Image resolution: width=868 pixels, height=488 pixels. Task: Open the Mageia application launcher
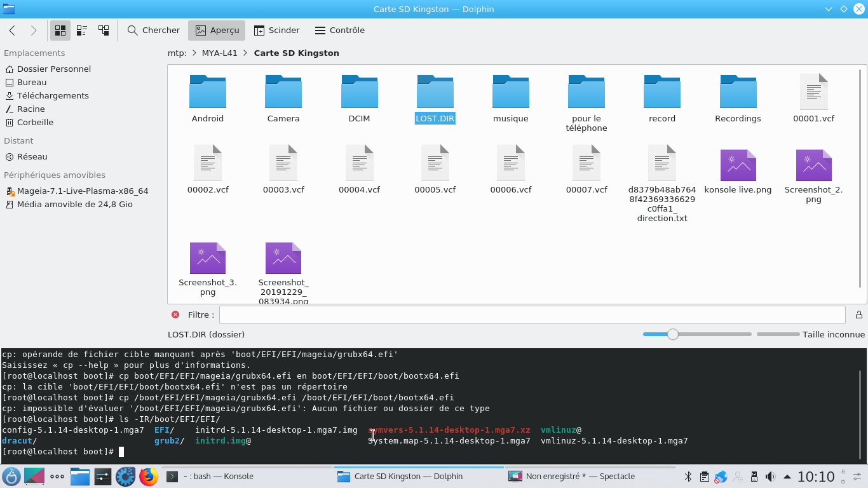(x=11, y=477)
